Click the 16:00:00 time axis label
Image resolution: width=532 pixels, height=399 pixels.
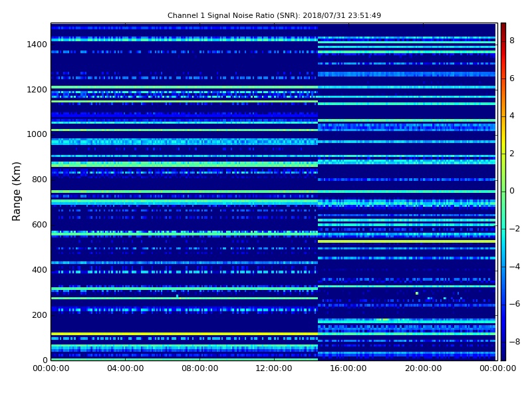[348, 368]
